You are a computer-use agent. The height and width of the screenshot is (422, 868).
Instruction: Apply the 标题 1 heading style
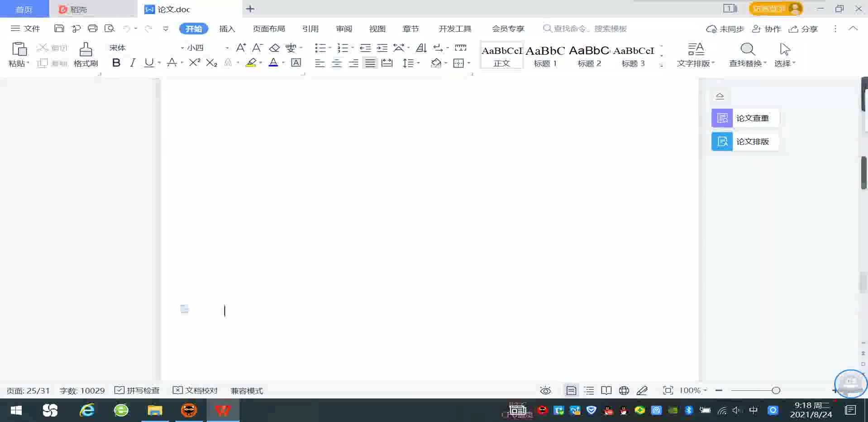tap(545, 56)
